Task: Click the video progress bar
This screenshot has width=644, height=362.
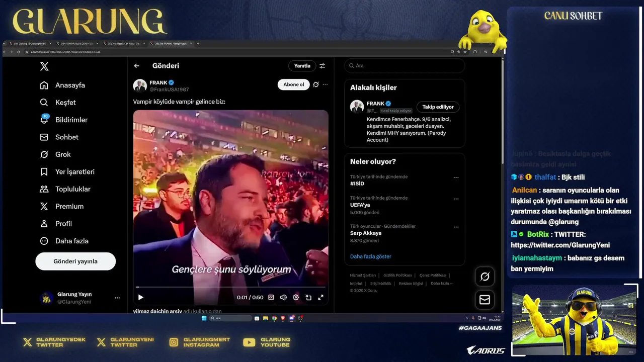Action: pos(230,287)
